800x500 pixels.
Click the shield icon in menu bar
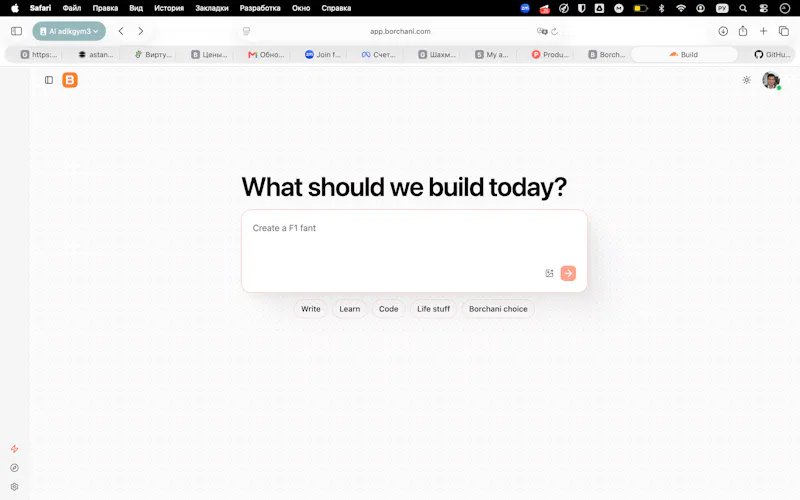click(x=581, y=8)
